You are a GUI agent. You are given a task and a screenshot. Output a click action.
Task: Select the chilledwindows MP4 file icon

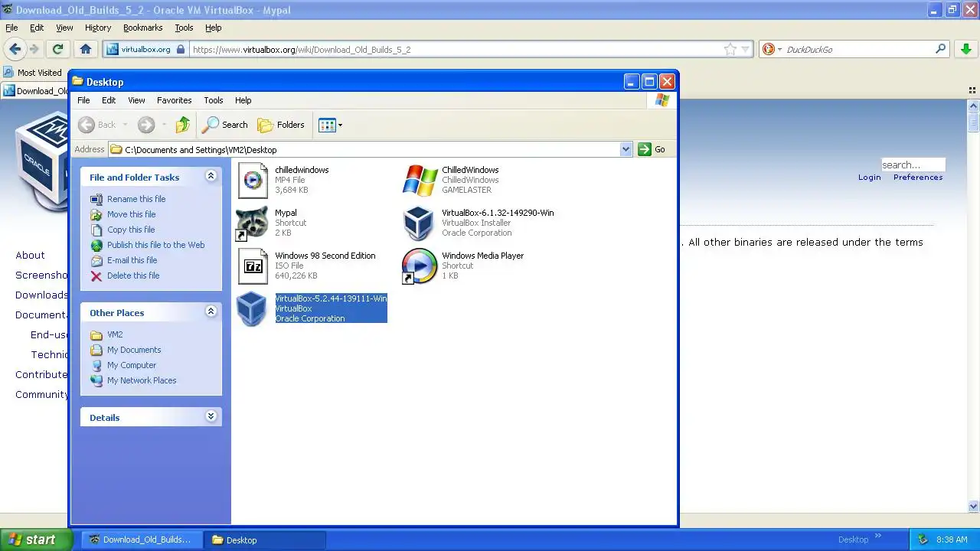pyautogui.click(x=253, y=180)
